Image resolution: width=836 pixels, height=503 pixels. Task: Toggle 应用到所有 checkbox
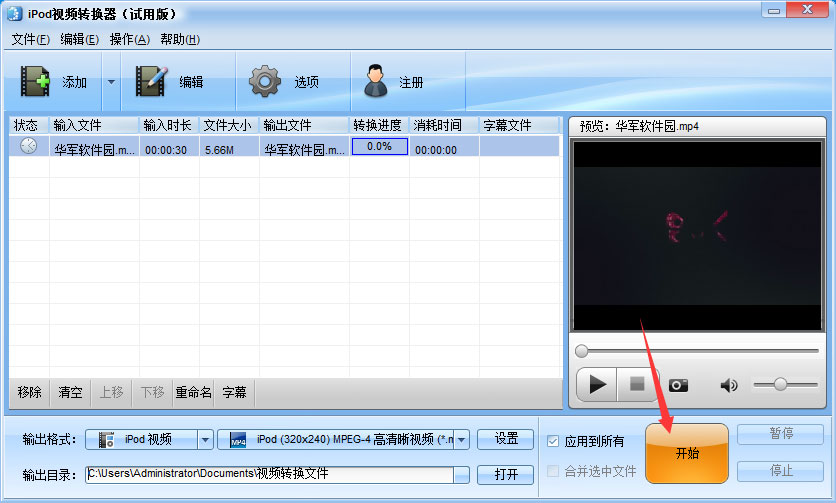point(555,441)
